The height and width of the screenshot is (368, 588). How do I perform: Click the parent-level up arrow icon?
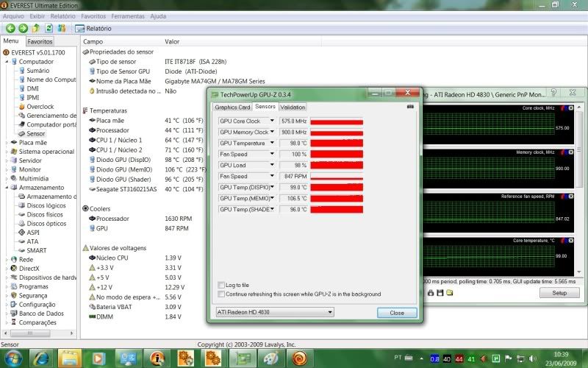[x=36, y=28]
